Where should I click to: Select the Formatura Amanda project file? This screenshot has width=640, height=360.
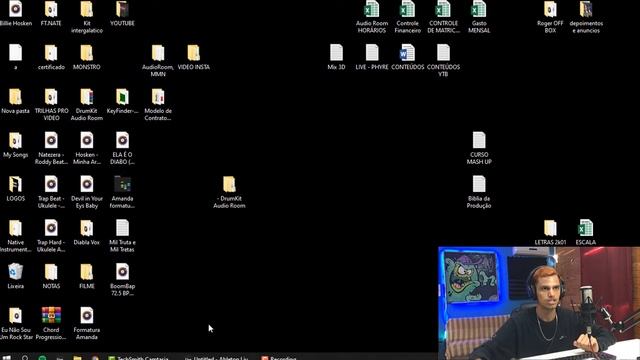point(87,316)
